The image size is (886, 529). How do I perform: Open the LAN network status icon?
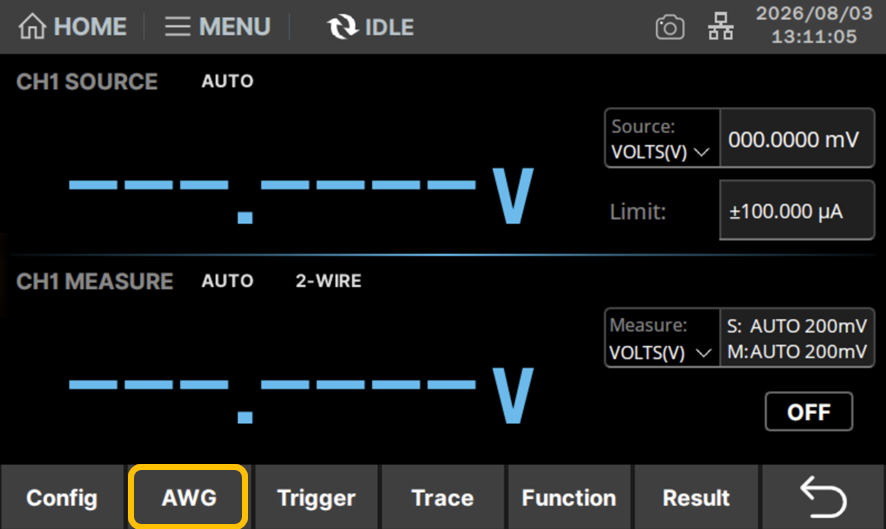(x=720, y=27)
